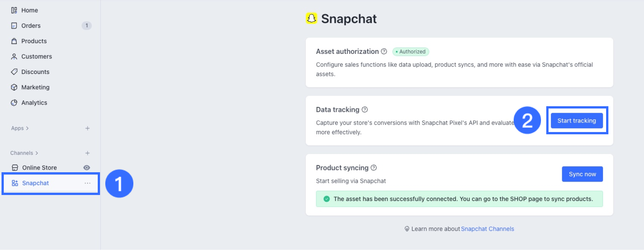Click the Products bag icon
The width and height of the screenshot is (644, 250).
14,41
